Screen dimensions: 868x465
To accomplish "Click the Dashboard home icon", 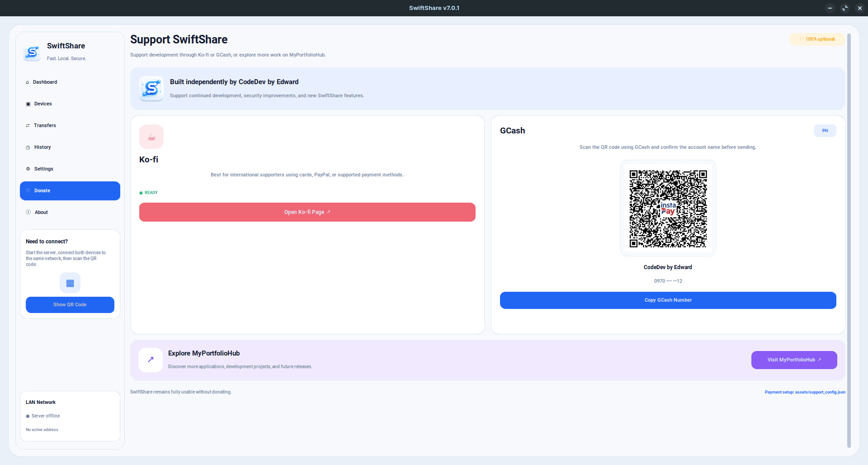I will 28,82.
